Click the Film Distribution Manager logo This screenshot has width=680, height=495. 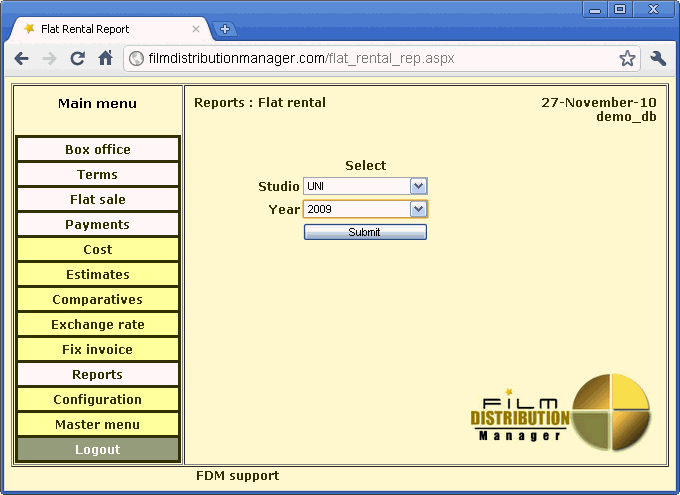coord(560,412)
